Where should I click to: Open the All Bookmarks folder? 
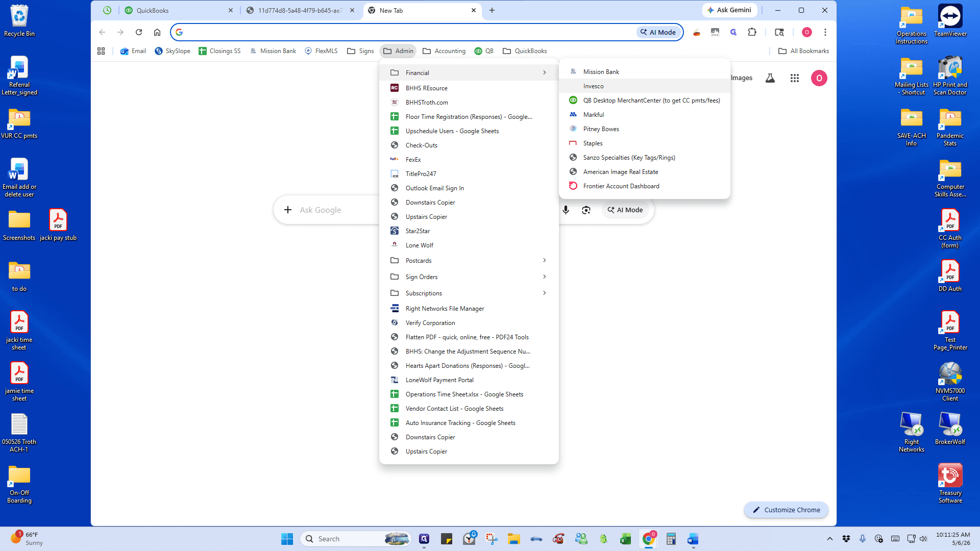803,51
